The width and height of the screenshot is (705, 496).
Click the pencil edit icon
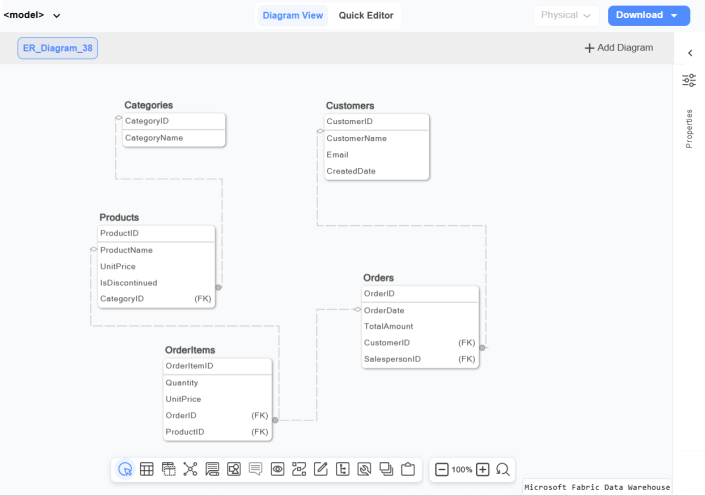coord(321,469)
